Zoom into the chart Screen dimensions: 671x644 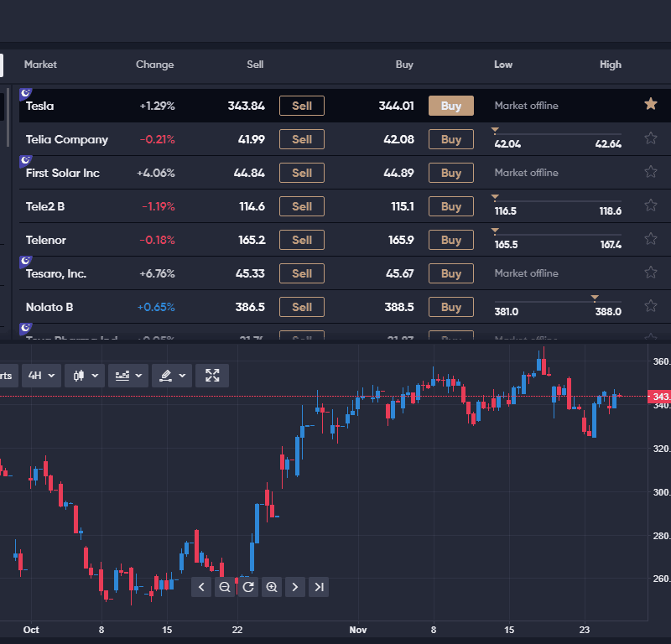click(x=272, y=587)
